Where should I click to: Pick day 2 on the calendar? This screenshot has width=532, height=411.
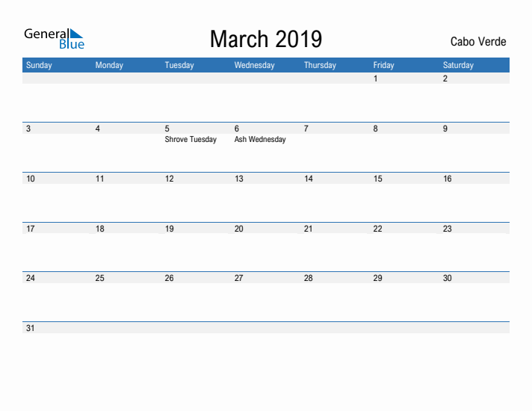pos(445,78)
